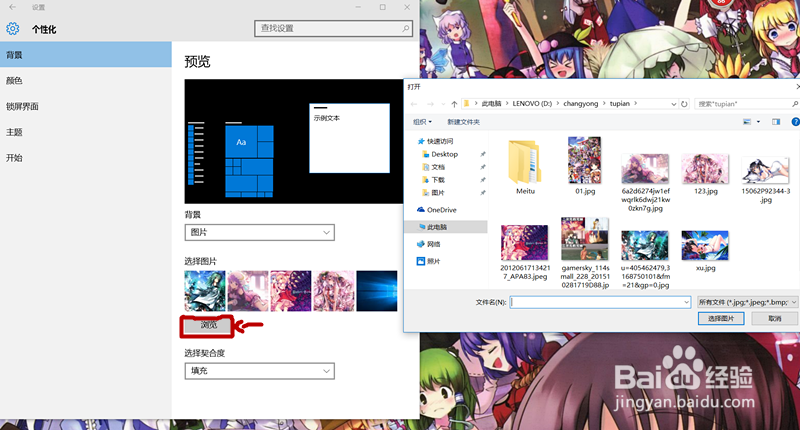Switch to the 锁屏界面 section
The image size is (800, 430).
86,106
